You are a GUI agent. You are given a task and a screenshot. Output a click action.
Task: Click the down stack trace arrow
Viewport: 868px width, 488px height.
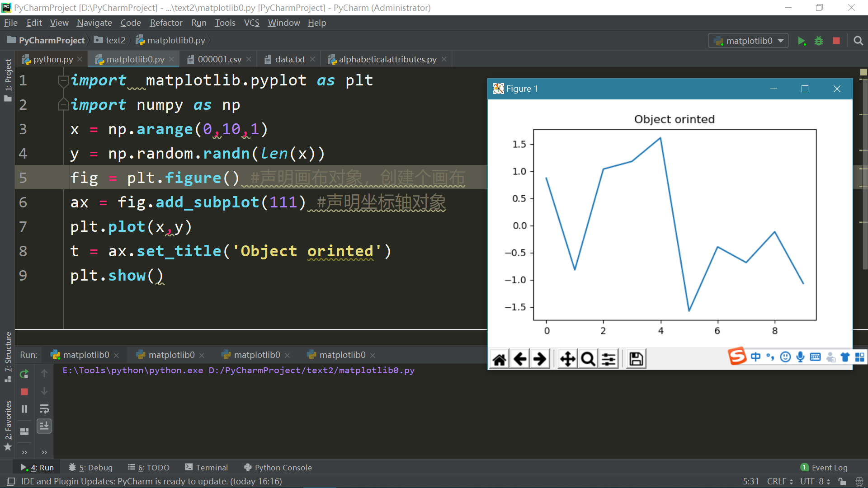44,391
